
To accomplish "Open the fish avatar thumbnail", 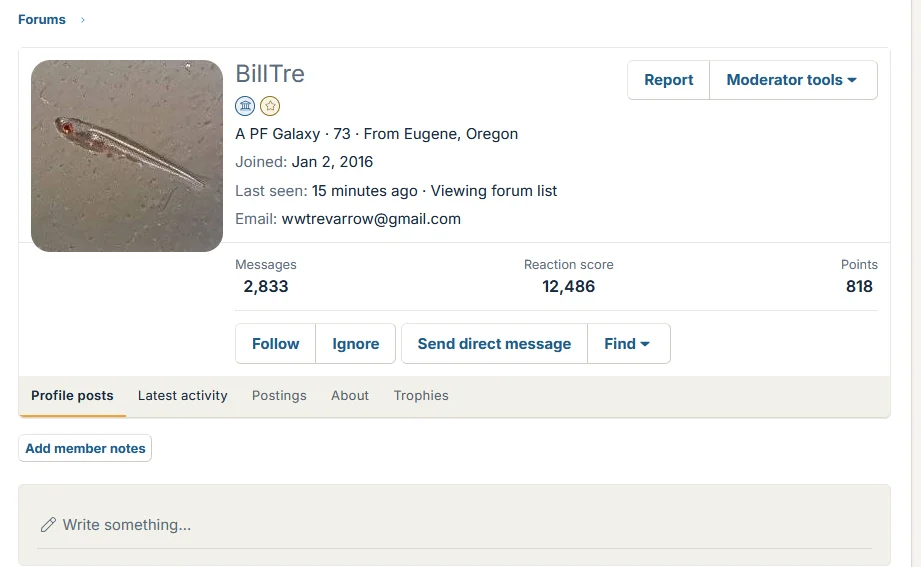I will (x=127, y=156).
